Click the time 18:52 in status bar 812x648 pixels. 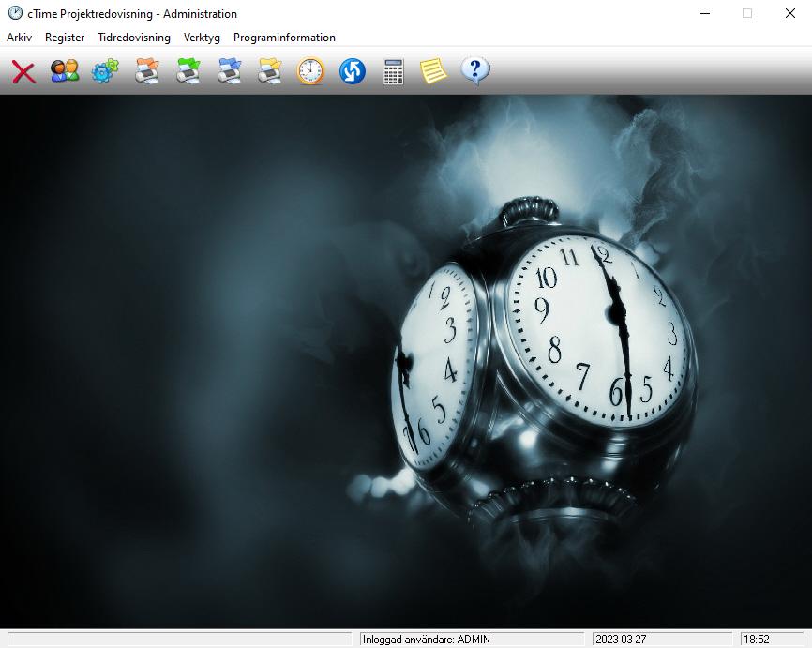click(757, 640)
